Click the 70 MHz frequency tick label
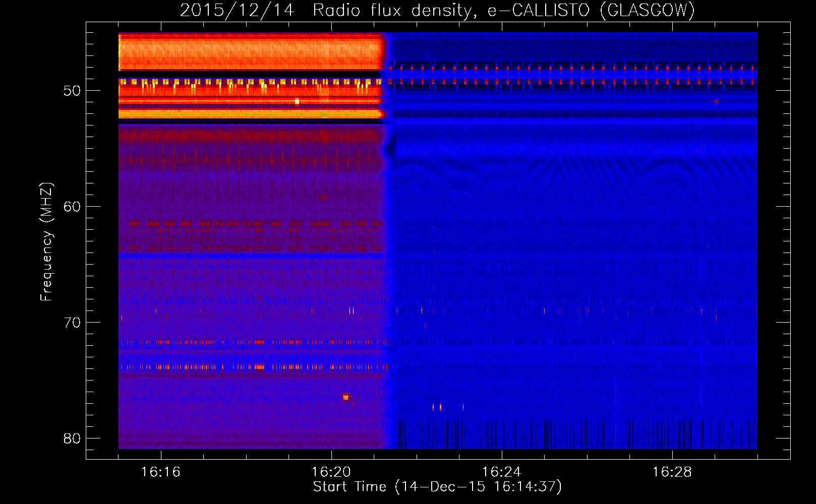 (72, 323)
